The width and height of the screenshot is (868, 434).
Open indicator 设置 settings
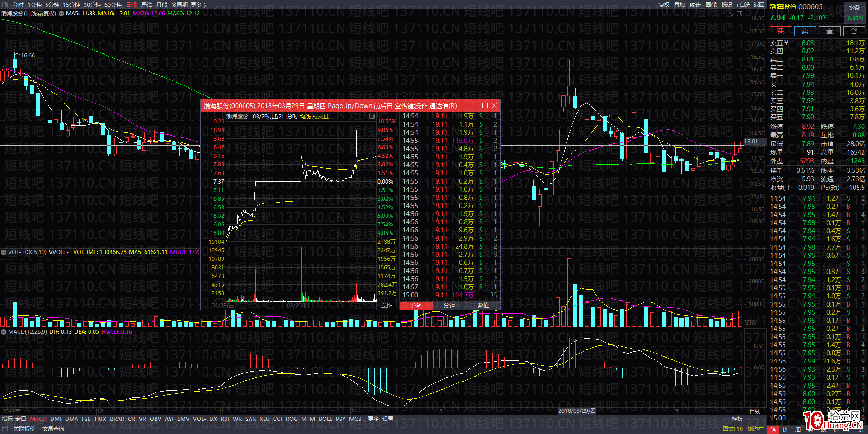coord(388,419)
